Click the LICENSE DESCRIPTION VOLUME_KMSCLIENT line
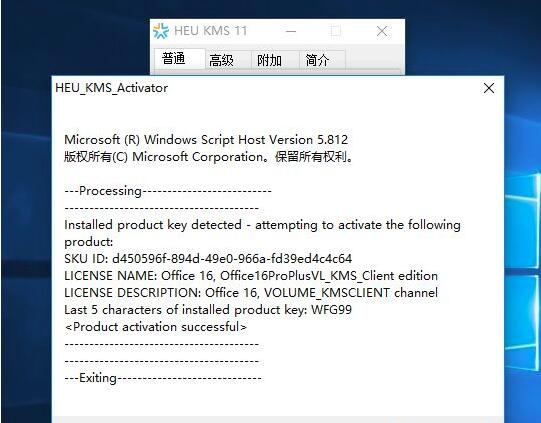 pyautogui.click(x=251, y=293)
